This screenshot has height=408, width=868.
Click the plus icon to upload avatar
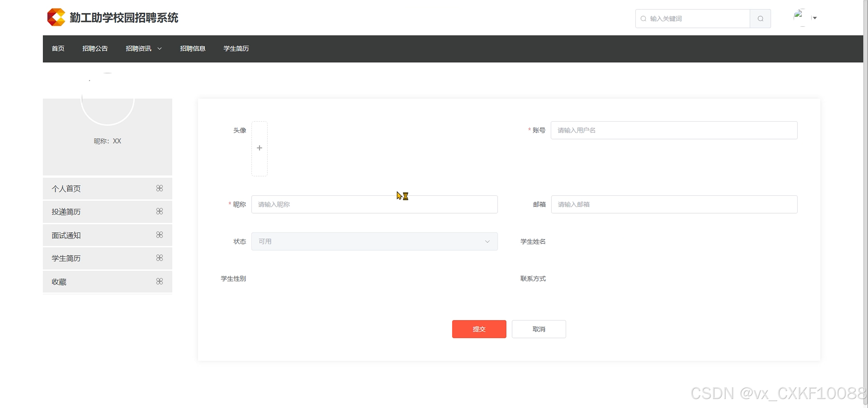point(259,148)
